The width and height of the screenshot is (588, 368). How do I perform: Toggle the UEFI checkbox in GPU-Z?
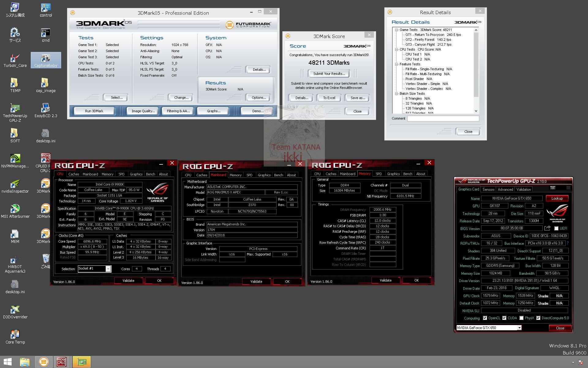[556, 228]
